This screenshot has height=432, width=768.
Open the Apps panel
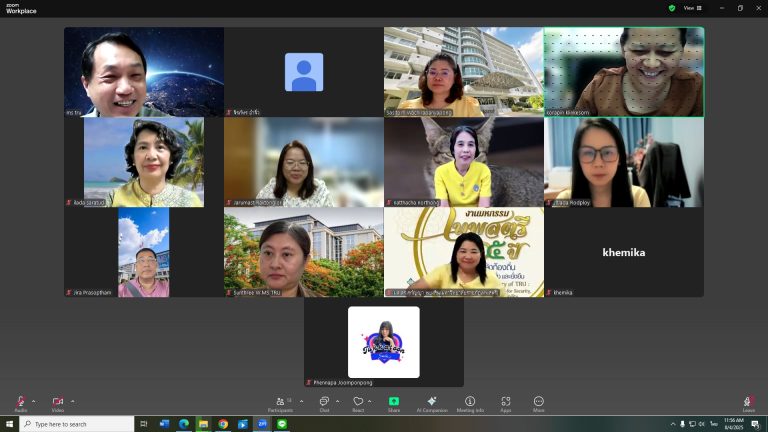tap(505, 404)
